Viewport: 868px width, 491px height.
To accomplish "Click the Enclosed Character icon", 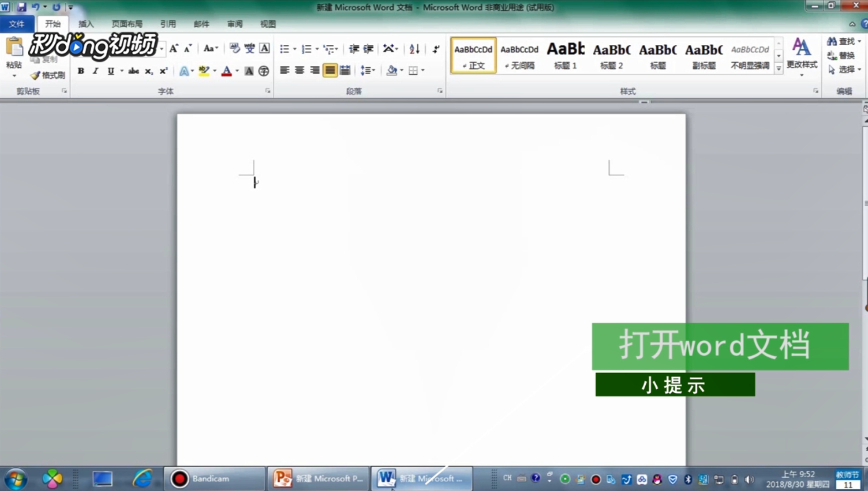I will coord(263,71).
